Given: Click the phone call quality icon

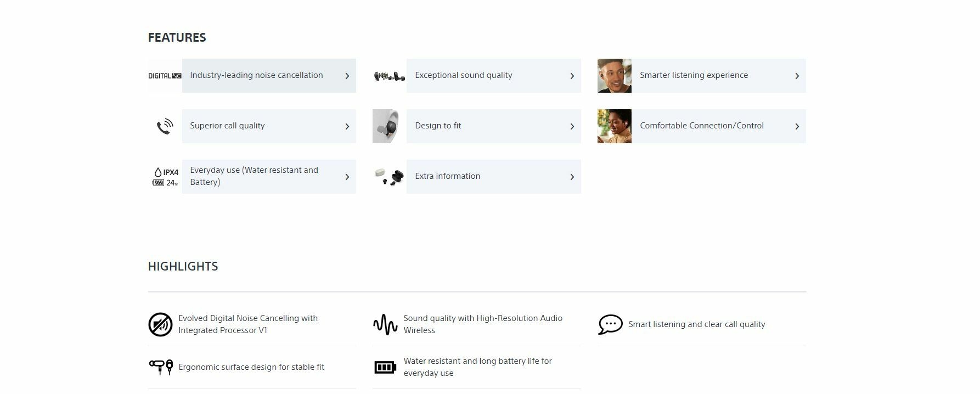Looking at the screenshot, I should (x=165, y=126).
